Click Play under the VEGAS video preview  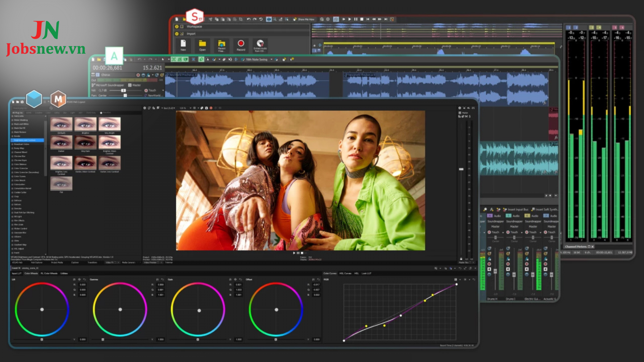(x=294, y=253)
